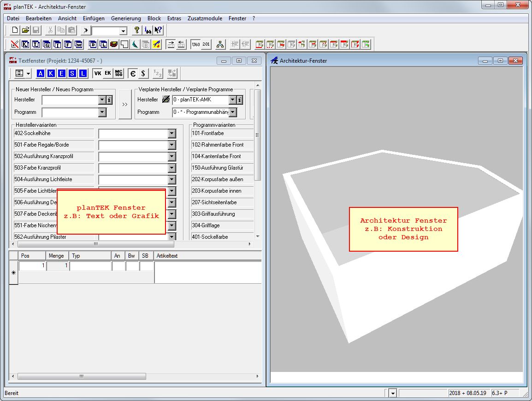
Task: Click the treasure chest toolbar icon
Action: [x=114, y=44]
